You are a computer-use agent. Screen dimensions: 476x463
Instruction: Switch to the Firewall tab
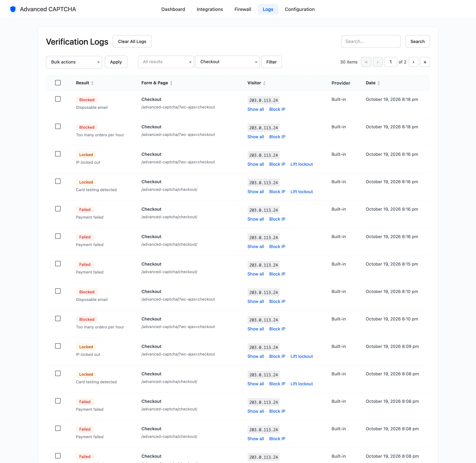243,9
